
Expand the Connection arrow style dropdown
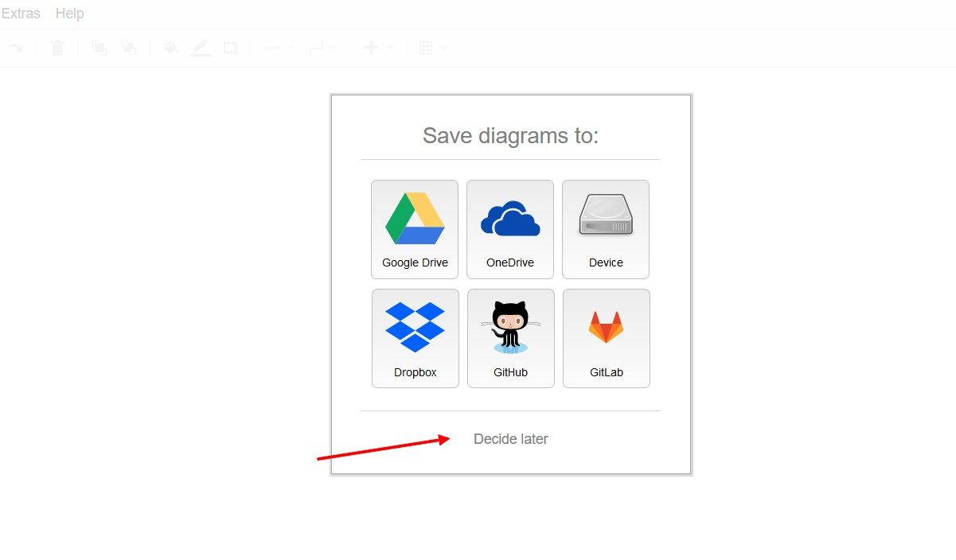click(x=279, y=49)
